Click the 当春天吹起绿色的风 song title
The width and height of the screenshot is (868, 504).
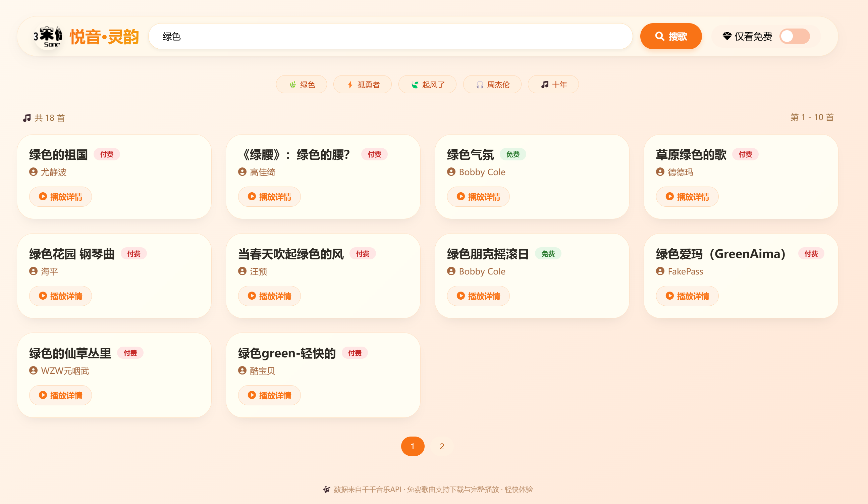(291, 254)
